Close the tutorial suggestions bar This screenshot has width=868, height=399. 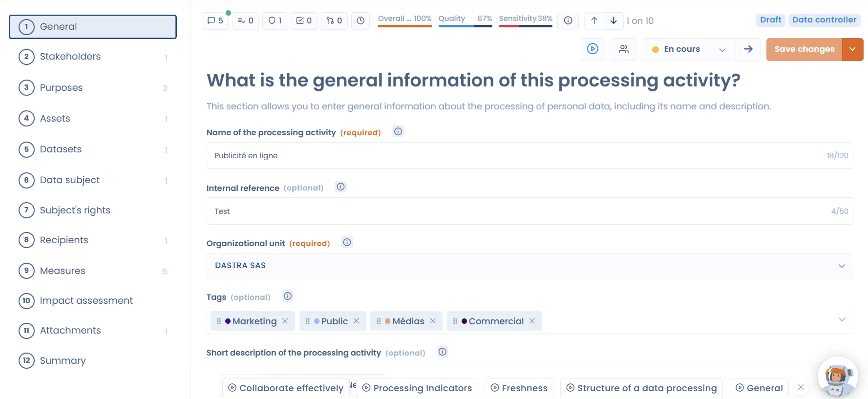[x=801, y=387]
